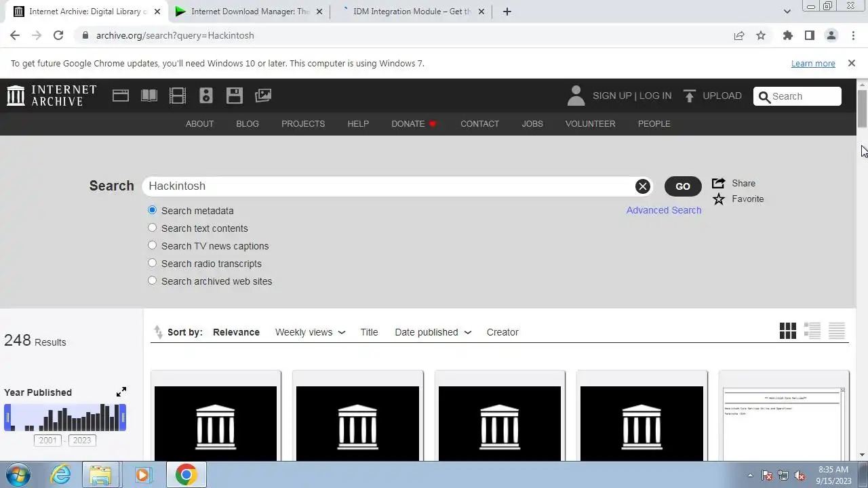Open Advanced Search link
The width and height of the screenshot is (868, 488).
(664, 210)
